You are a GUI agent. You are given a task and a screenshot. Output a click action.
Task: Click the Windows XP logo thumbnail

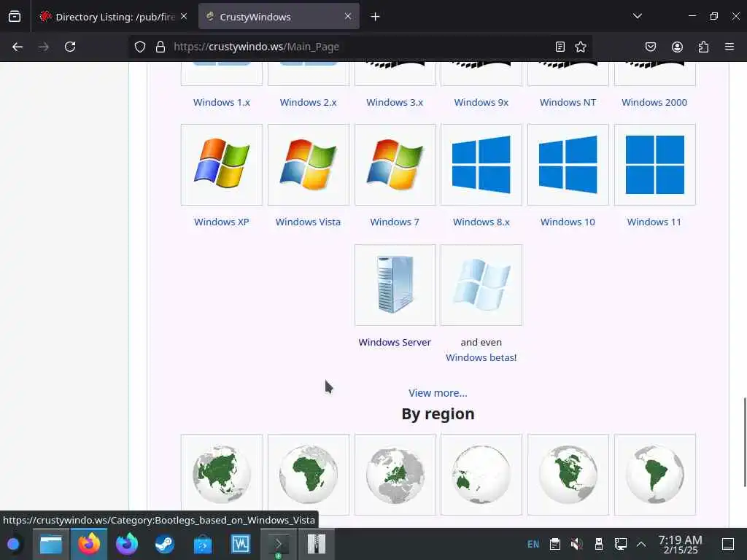pos(222,165)
